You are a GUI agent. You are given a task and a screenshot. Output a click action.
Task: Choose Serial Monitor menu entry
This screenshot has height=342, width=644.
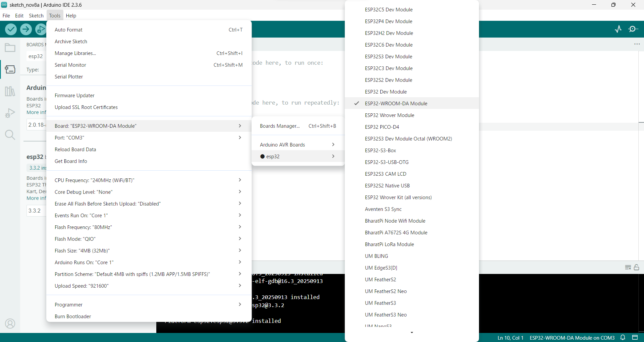click(149, 65)
